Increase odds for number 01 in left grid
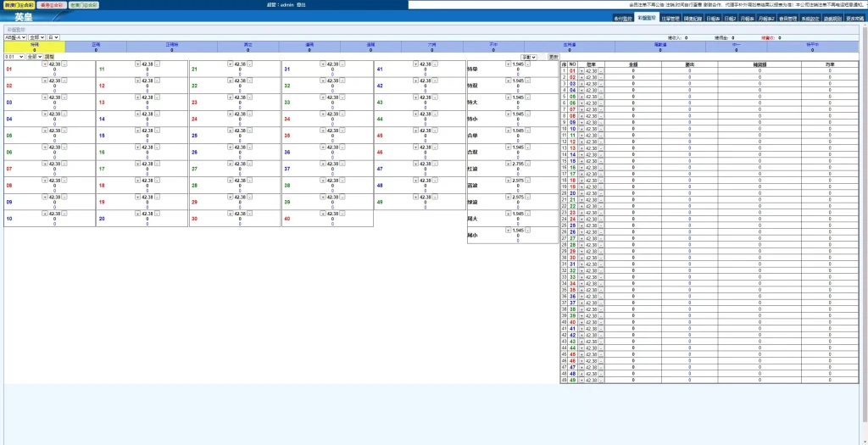Viewport: 868px width, 445px height. (x=45, y=64)
